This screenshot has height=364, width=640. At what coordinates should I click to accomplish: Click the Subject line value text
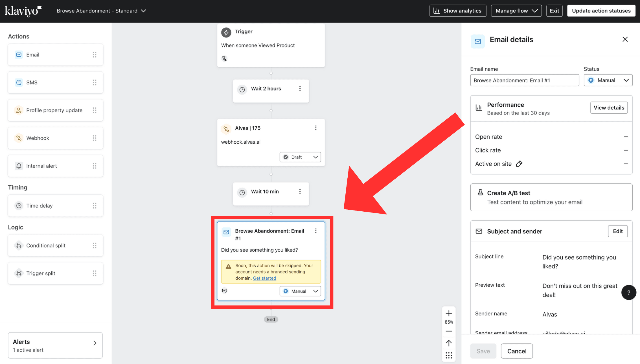pos(579,262)
